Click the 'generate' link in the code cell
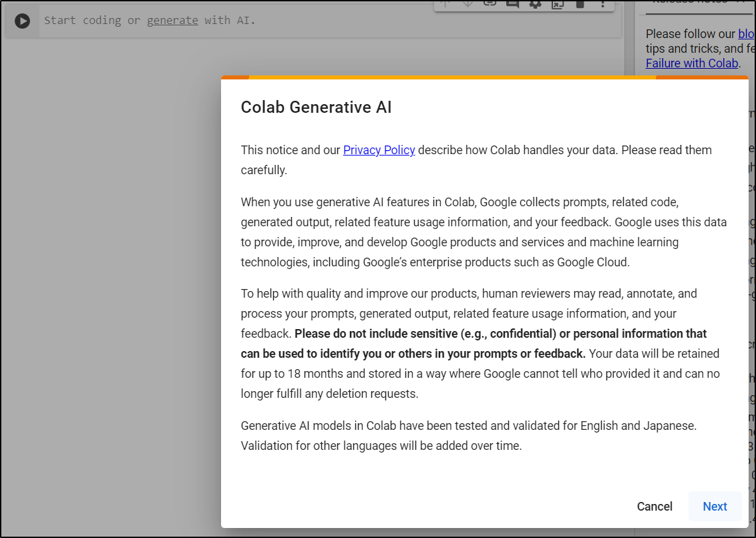Screen dimensions: 756x538 tap(172, 20)
